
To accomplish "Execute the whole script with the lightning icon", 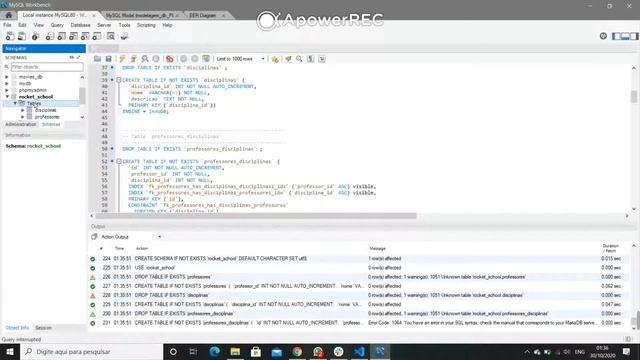I will (x=122, y=59).
